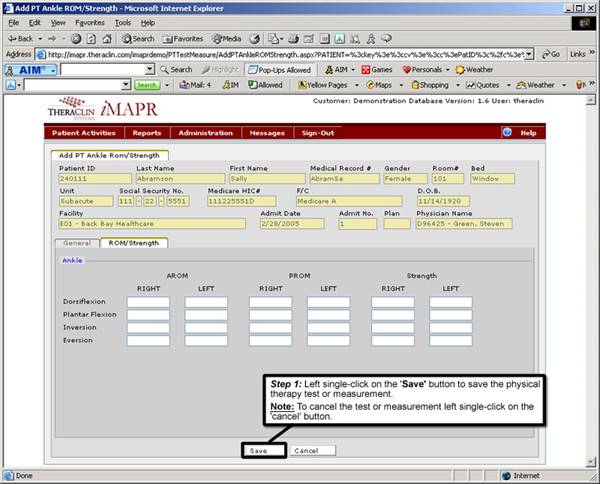Toggle the Allowed pop-up blocker button
The width and height of the screenshot is (600, 484).
click(x=265, y=85)
